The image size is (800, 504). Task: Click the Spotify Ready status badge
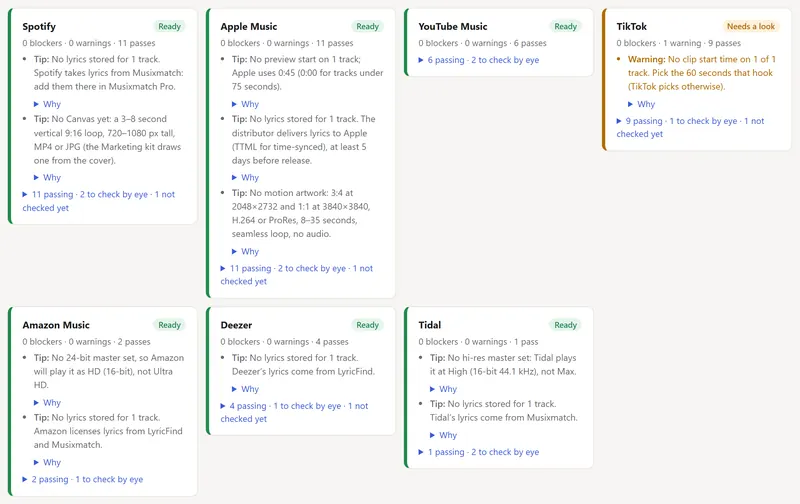pos(169,27)
